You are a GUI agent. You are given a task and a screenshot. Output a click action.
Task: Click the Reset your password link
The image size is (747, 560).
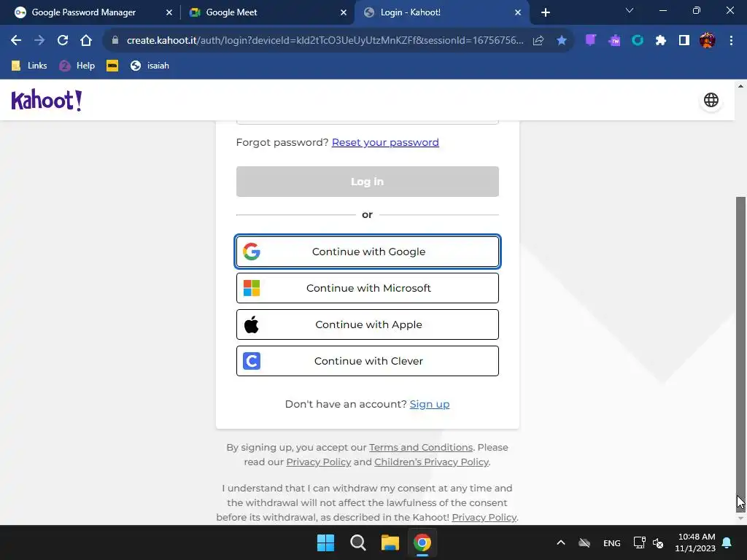click(385, 142)
